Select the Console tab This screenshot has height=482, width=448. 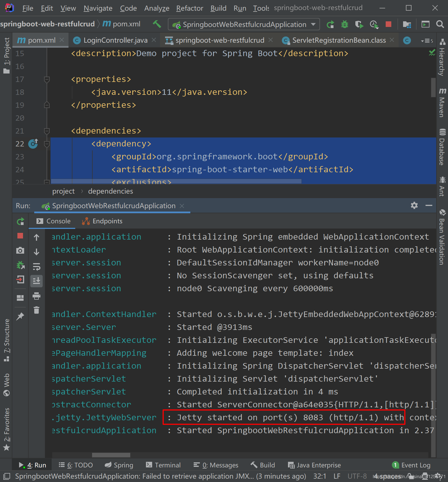(x=54, y=221)
